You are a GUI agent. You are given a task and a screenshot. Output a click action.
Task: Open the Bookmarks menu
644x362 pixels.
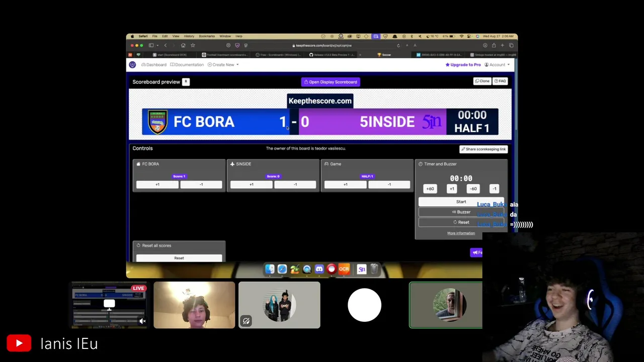click(x=207, y=36)
